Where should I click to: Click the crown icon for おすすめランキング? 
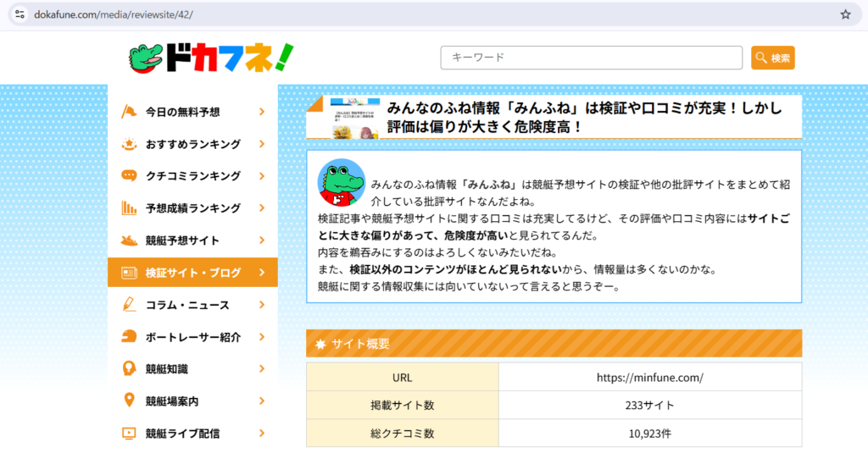click(129, 144)
